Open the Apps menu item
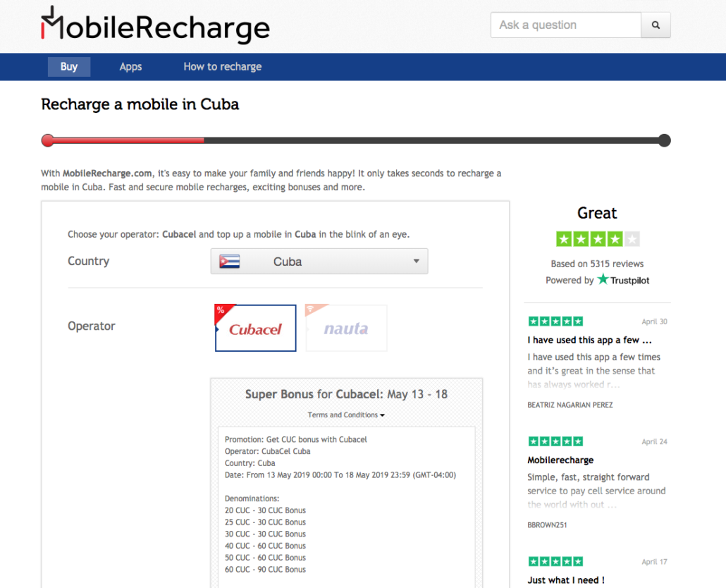The height and width of the screenshot is (588, 726). coord(130,67)
